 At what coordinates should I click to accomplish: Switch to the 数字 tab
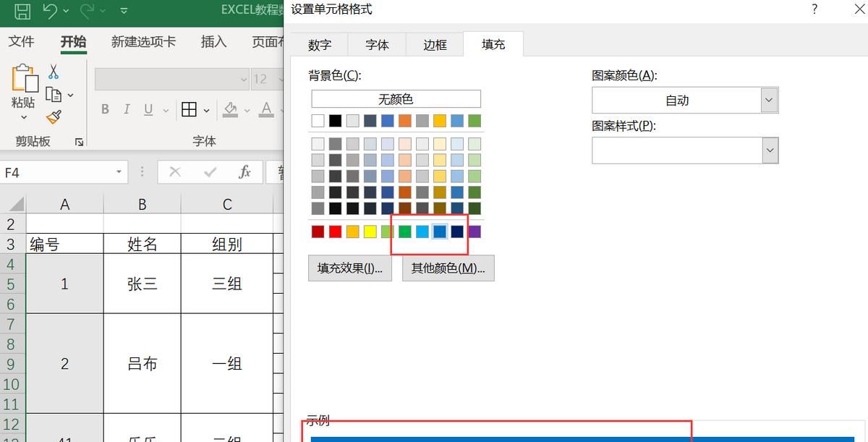tap(319, 44)
